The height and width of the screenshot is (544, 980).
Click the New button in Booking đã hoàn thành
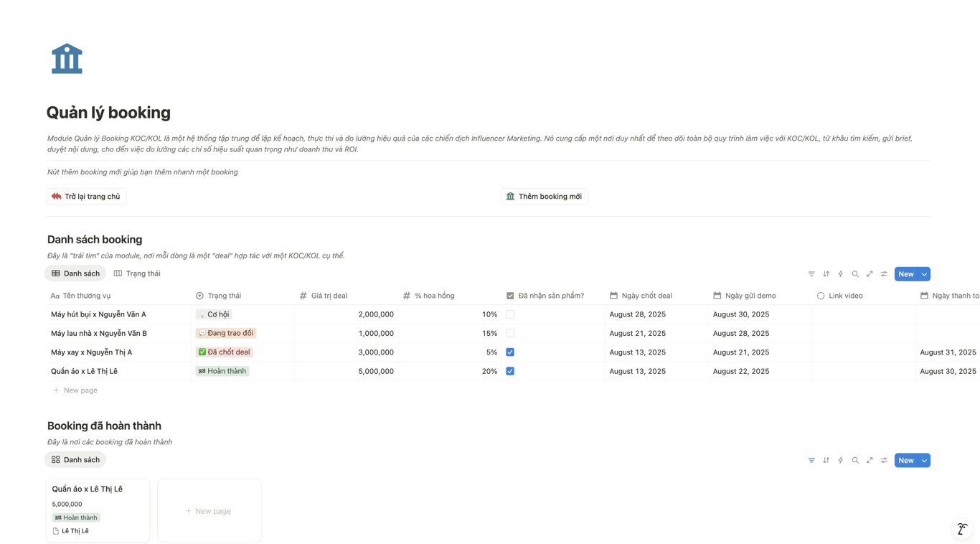tap(906, 461)
